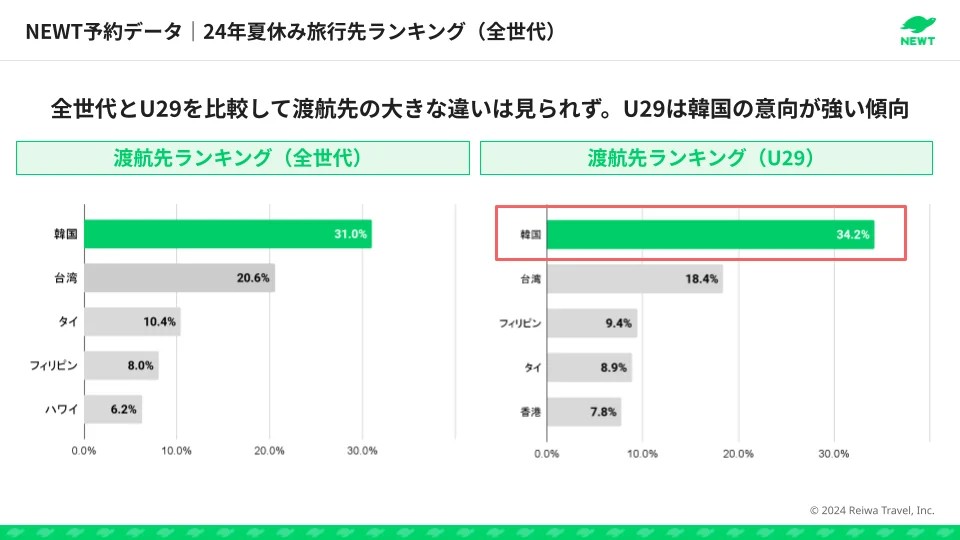The height and width of the screenshot is (540, 960).
Task: Click the NEWT turtle logo
Action: click(x=917, y=30)
